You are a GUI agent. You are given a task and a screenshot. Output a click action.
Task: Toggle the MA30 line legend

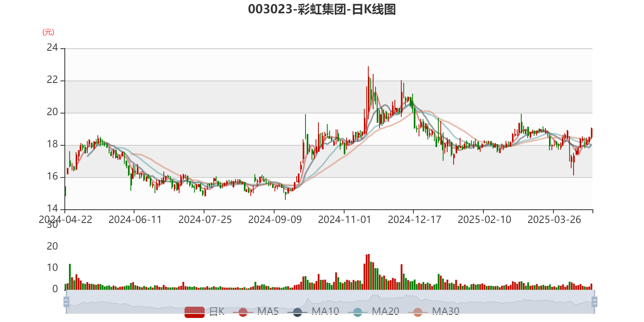[433, 312]
